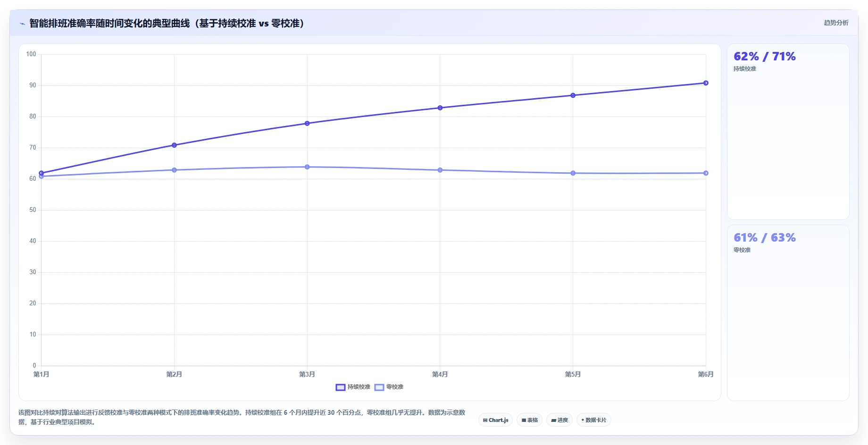Select 持续校准 data point at 第3月
The height and width of the screenshot is (445, 868).
(307, 123)
